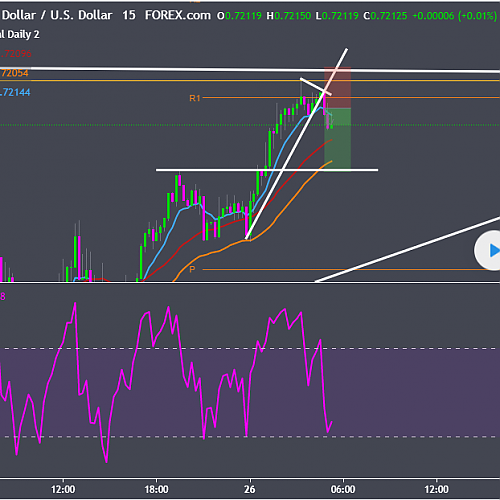Click the P pivot level label
Viewport: 500px width, 500px height.
pyautogui.click(x=192, y=269)
